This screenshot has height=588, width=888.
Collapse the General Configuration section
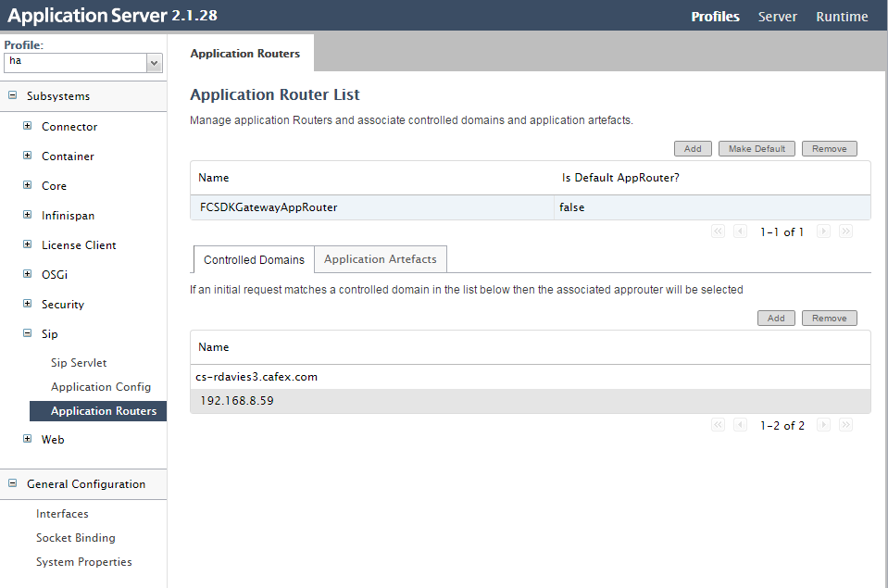12,483
